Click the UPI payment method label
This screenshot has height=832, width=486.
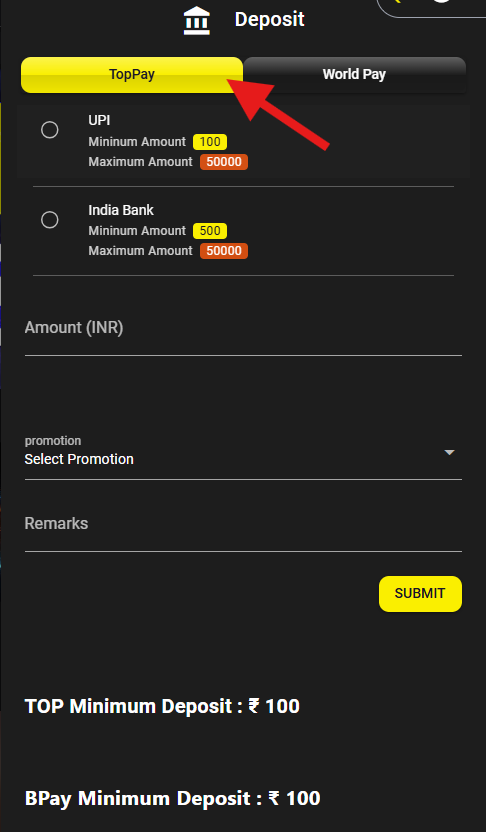pos(99,120)
